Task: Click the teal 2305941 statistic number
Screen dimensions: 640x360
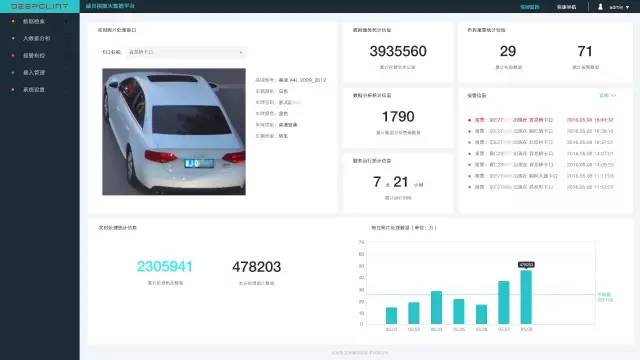Action: 164,266
